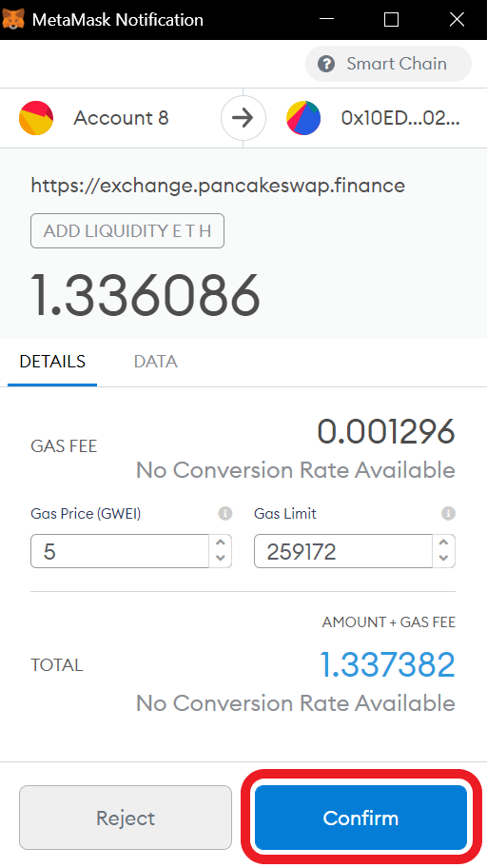
Task: Click the 1.336086 transaction amount
Action: pyautogui.click(x=145, y=296)
